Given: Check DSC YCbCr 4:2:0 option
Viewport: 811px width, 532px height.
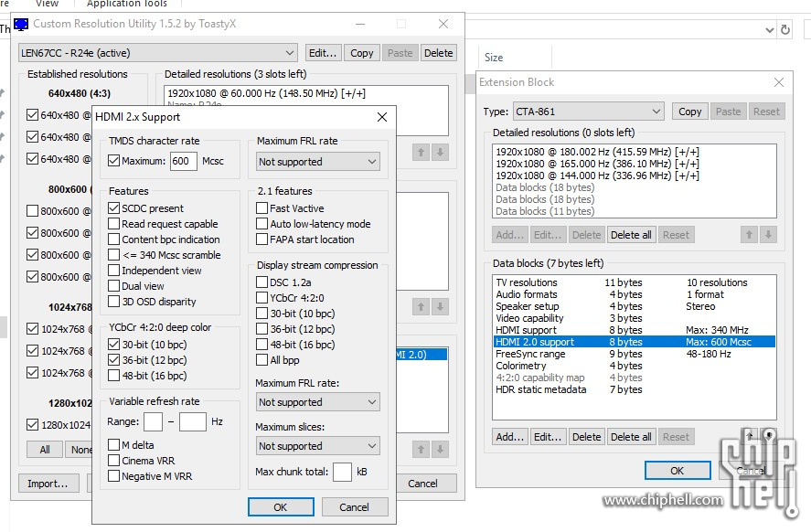Looking at the screenshot, I should coord(261,297).
